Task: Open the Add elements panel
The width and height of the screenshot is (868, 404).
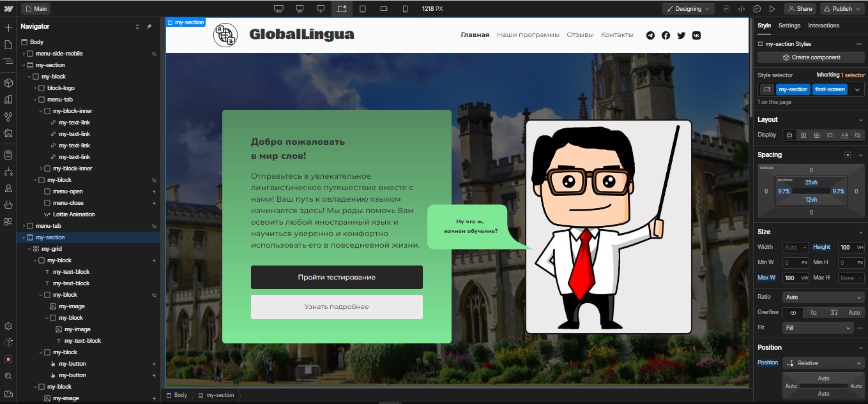Action: [x=8, y=28]
